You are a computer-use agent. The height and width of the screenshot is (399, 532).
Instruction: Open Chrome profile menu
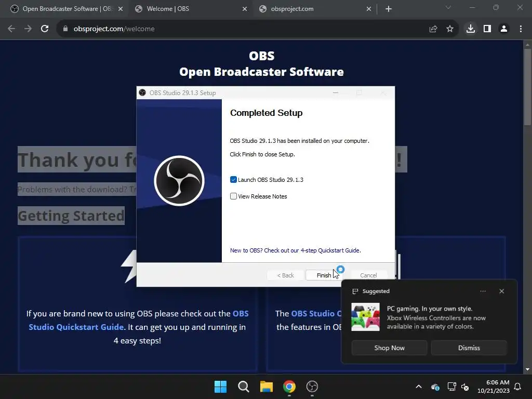[x=504, y=29]
